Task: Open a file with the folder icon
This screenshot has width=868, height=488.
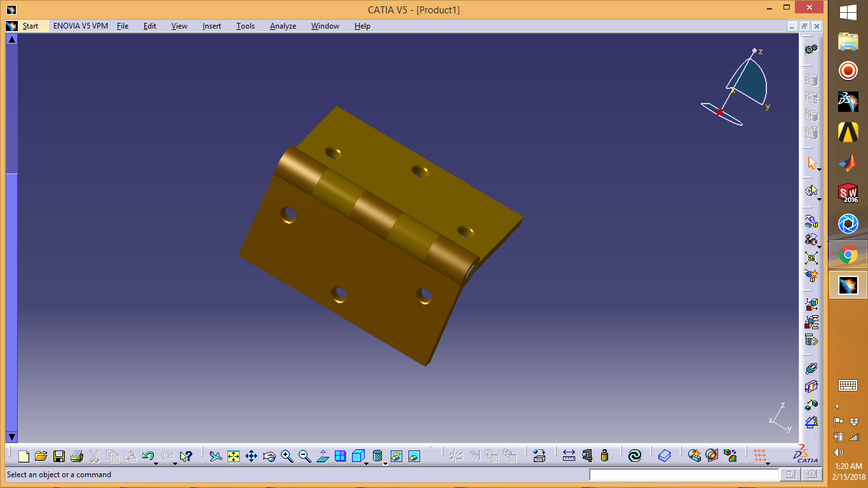Action: (41, 456)
